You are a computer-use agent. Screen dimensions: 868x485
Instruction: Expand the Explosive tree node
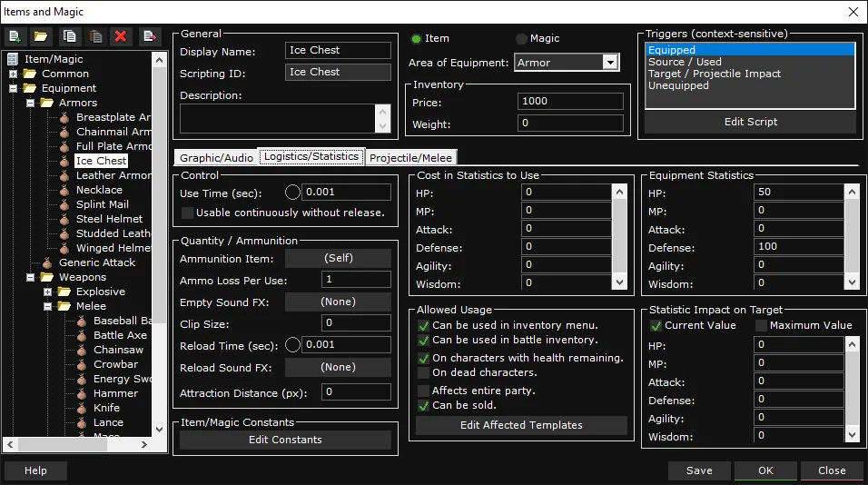[x=47, y=292]
